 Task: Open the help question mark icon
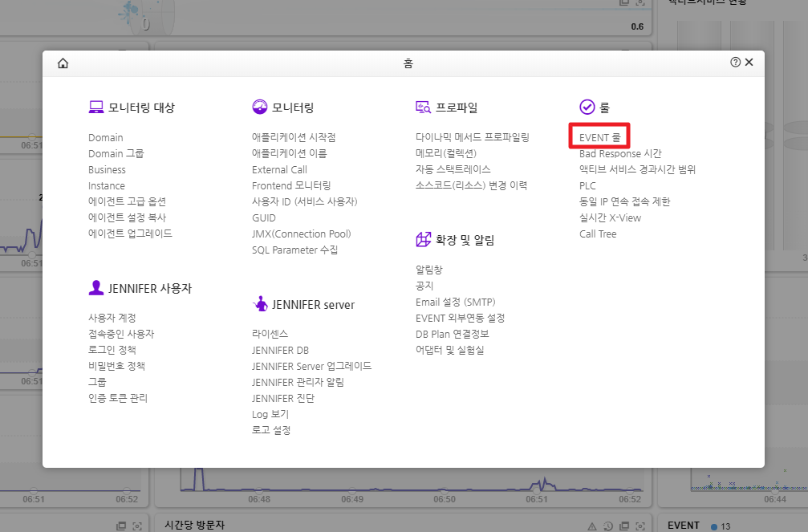tap(735, 63)
